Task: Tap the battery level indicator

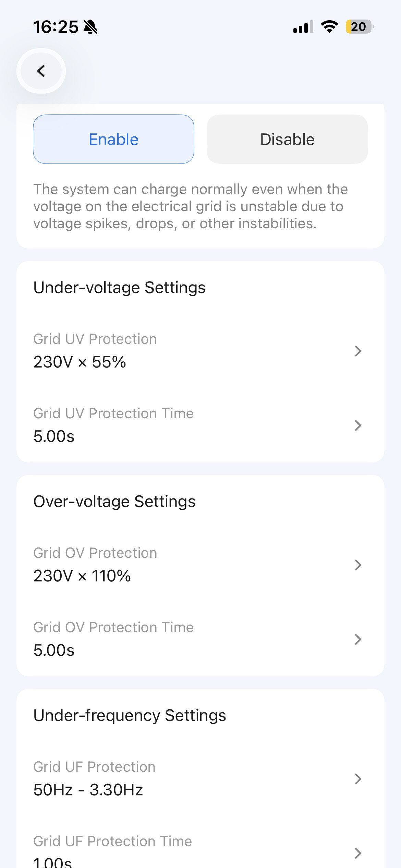Action: click(359, 27)
